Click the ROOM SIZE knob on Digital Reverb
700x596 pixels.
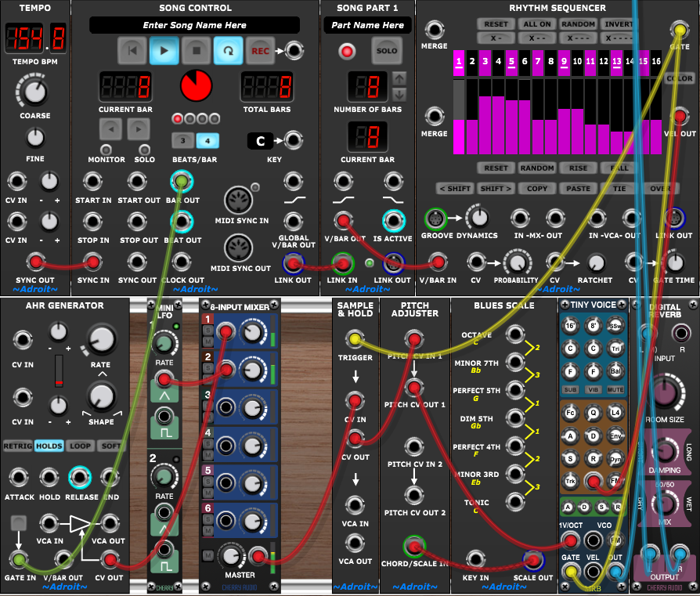(665, 392)
